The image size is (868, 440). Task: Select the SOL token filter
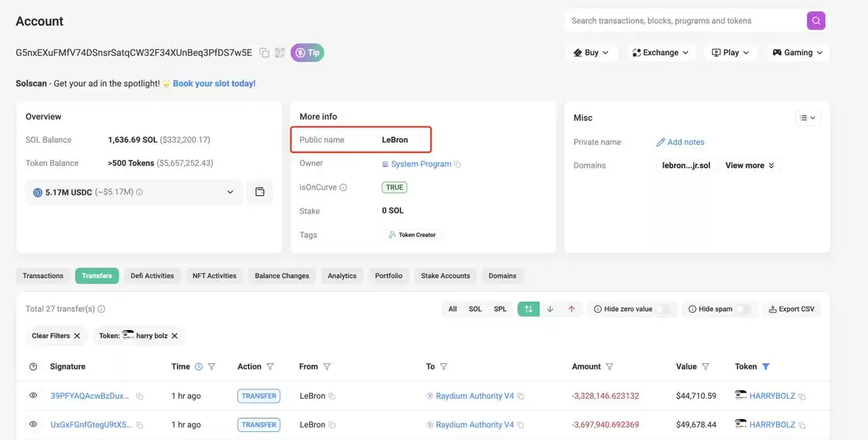pos(476,309)
